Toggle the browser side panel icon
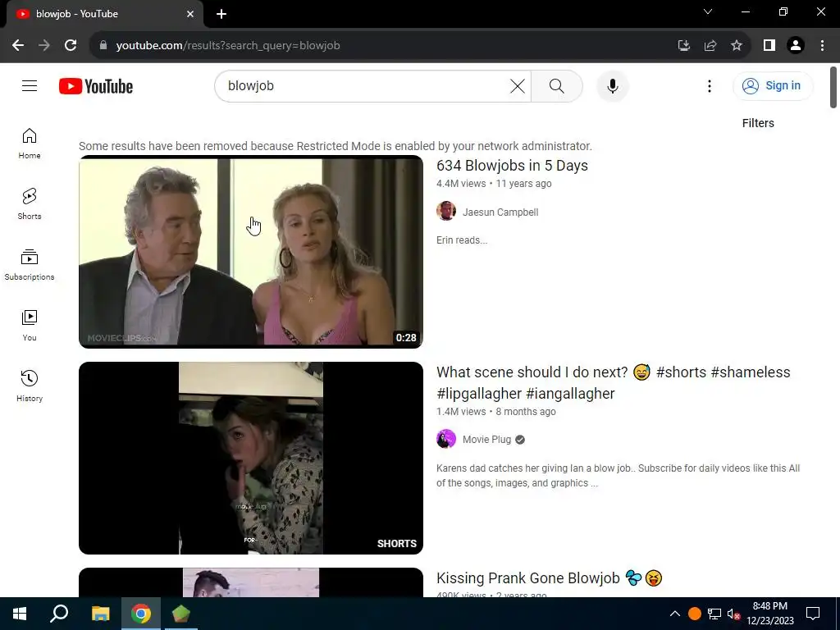This screenshot has height=630, width=840. coord(769,46)
